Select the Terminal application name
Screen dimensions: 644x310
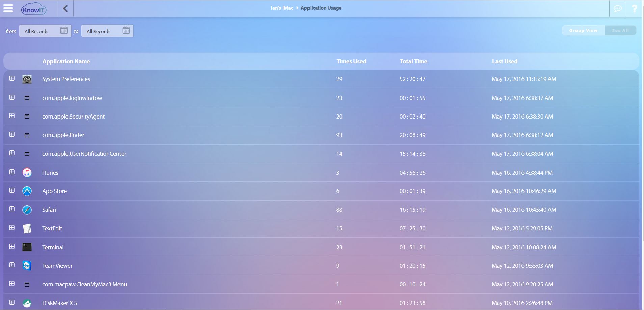point(53,247)
